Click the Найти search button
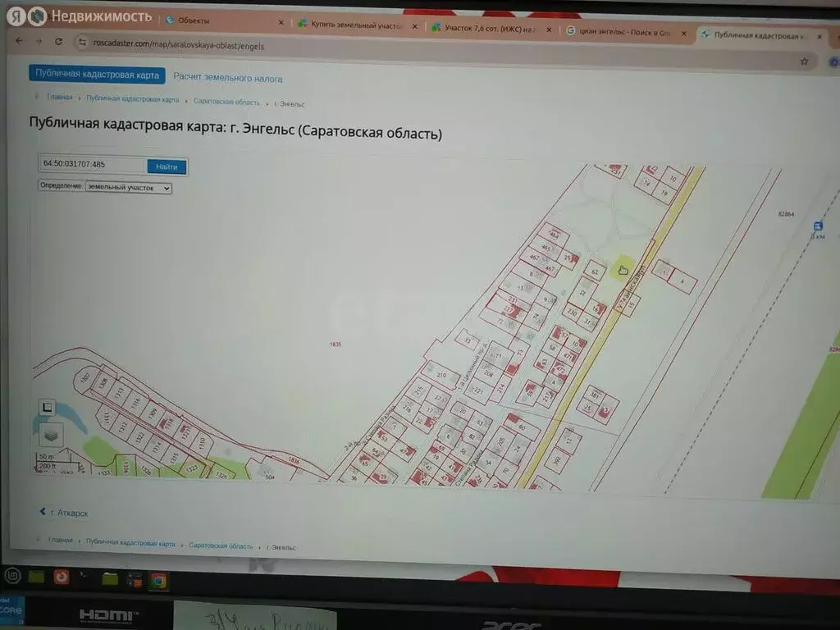This screenshot has height=630, width=840. tap(167, 167)
